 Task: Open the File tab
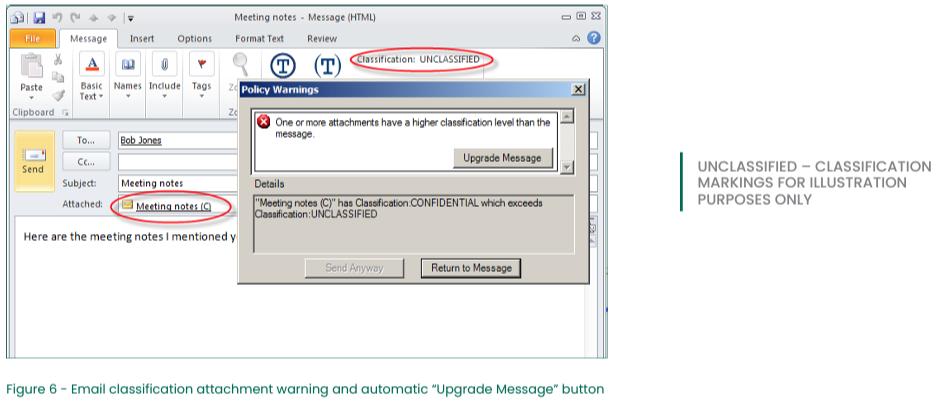click(32, 38)
